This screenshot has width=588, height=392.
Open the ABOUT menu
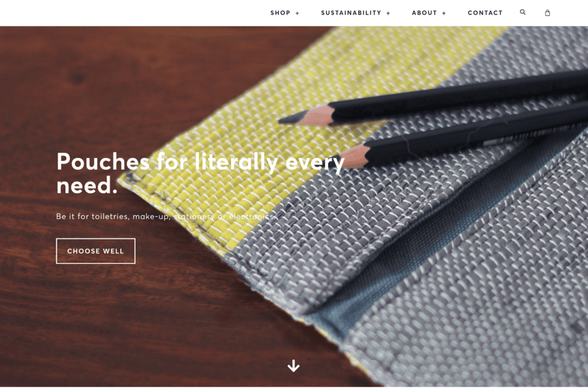tap(424, 13)
